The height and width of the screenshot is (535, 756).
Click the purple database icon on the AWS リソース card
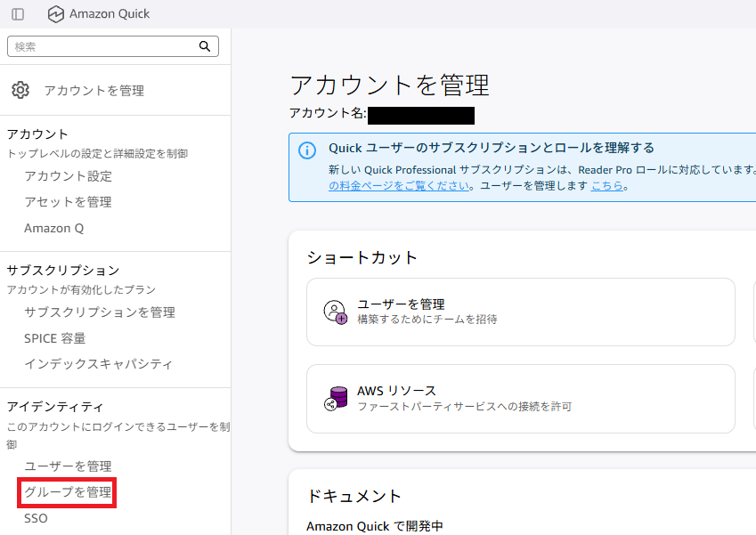pyautogui.click(x=336, y=398)
